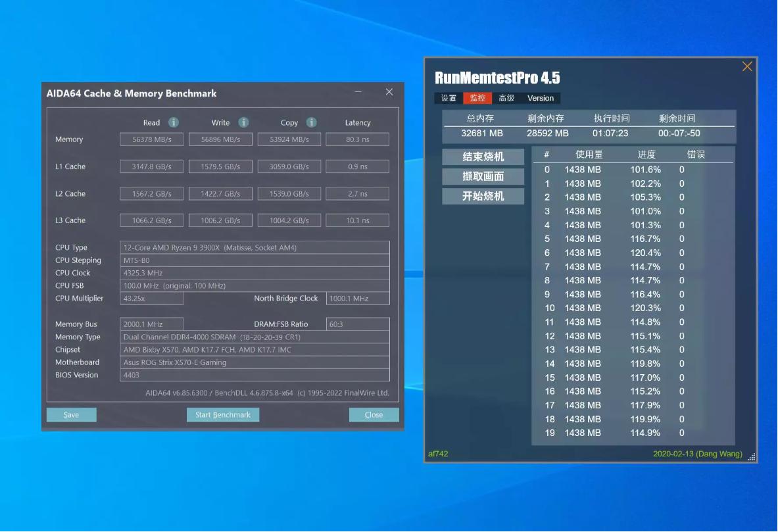Image resolution: width=778 pixels, height=532 pixels.
Task: Switch to the 设置 settings tab
Action: (x=448, y=98)
